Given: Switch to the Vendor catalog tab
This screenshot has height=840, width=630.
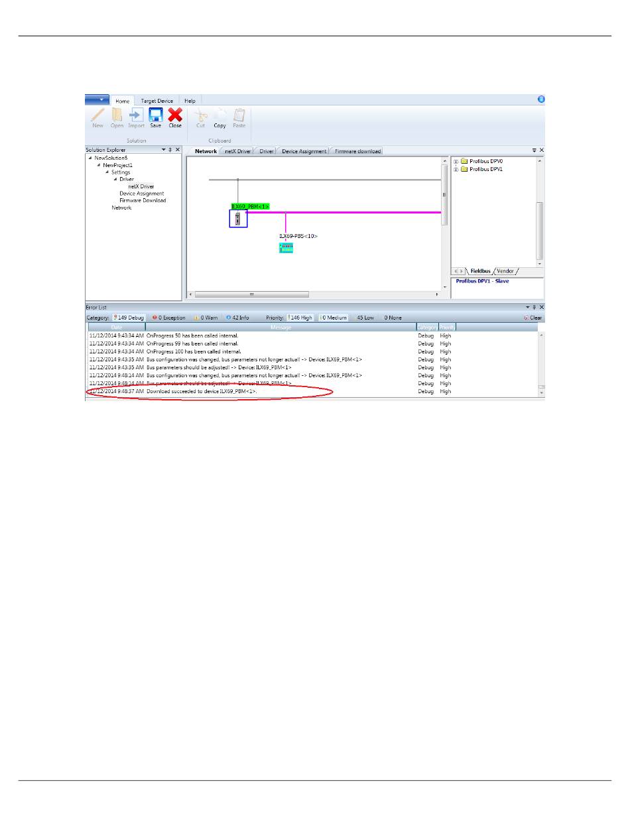Looking at the screenshot, I should [505, 270].
